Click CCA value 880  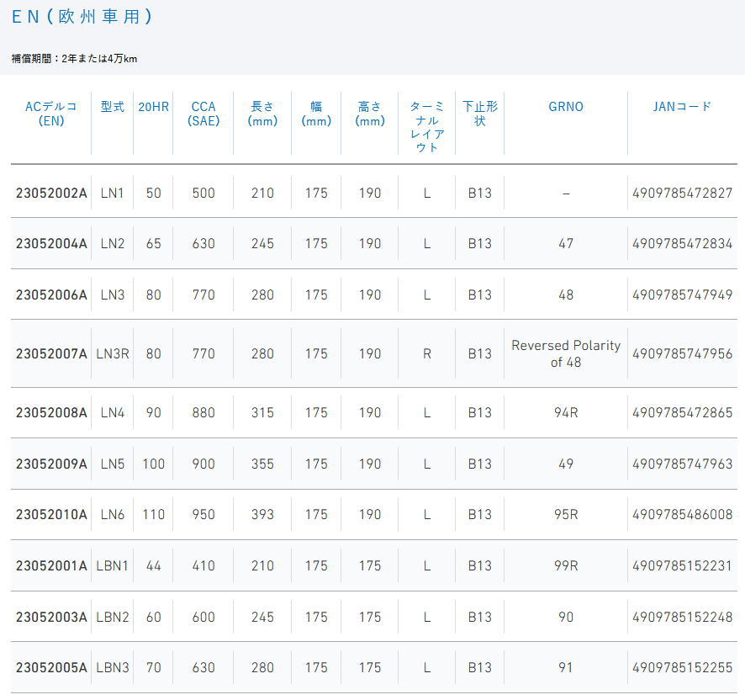click(203, 412)
